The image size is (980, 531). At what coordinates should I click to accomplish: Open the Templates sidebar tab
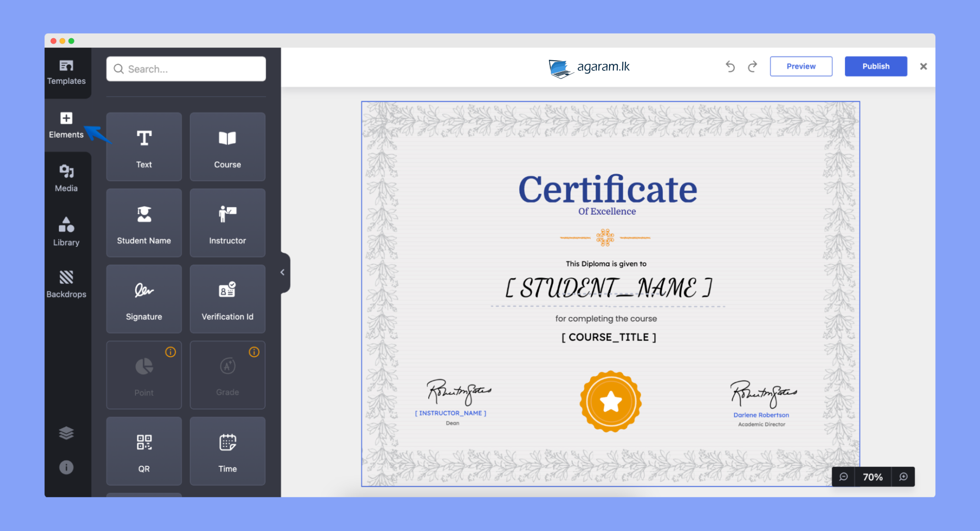(67, 72)
